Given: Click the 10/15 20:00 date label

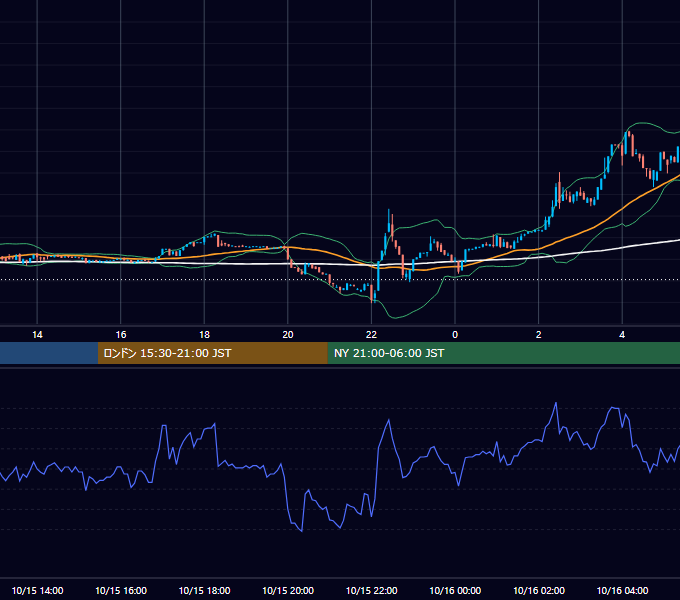Looking at the screenshot, I should point(288,590).
